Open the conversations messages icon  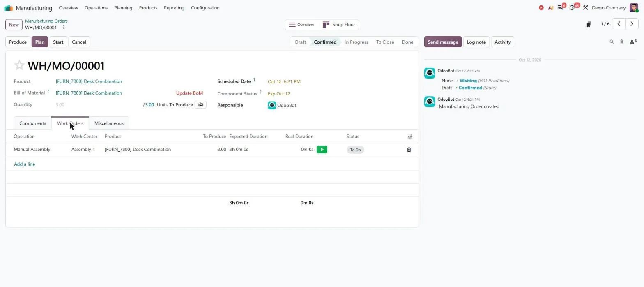click(x=560, y=8)
